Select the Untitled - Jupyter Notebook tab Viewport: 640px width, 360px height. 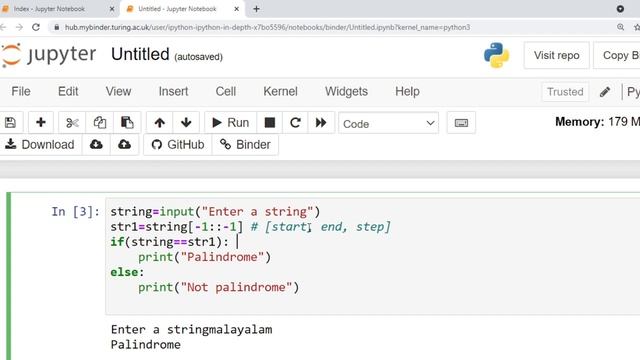coord(177,9)
